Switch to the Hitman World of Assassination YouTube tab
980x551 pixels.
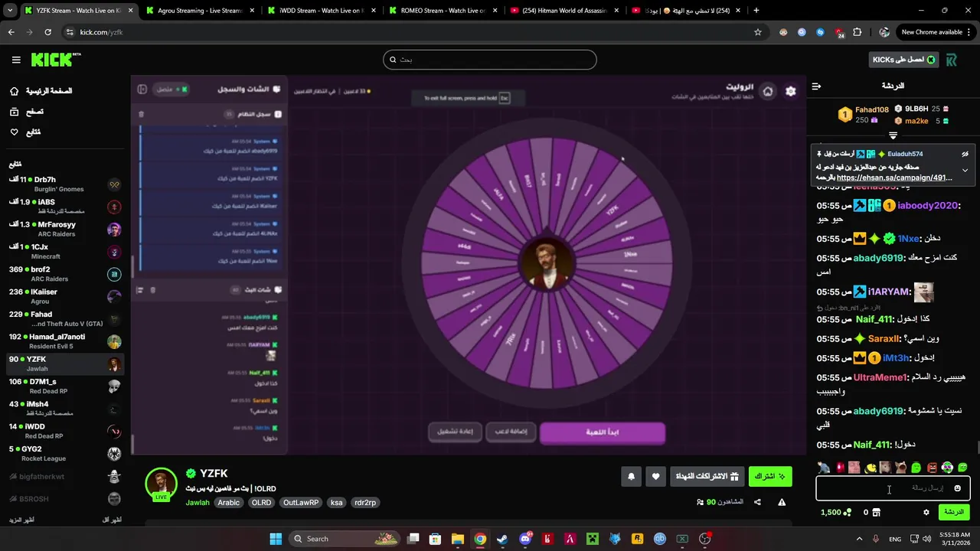pyautogui.click(x=564, y=11)
